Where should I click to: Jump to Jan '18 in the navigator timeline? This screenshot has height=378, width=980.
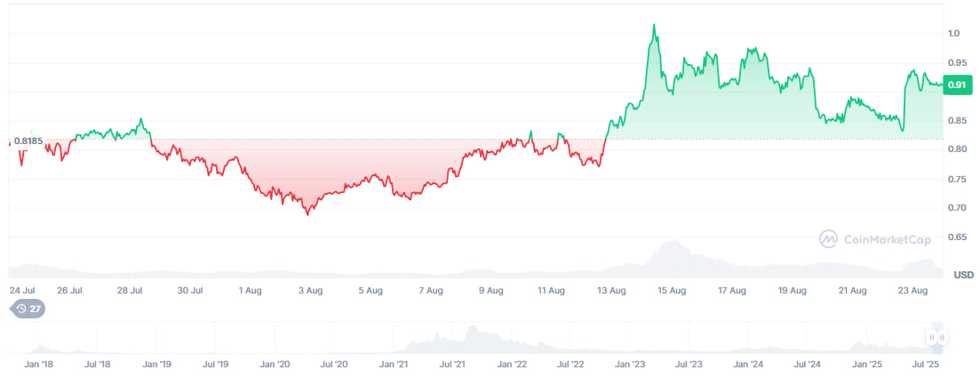pos(37,365)
